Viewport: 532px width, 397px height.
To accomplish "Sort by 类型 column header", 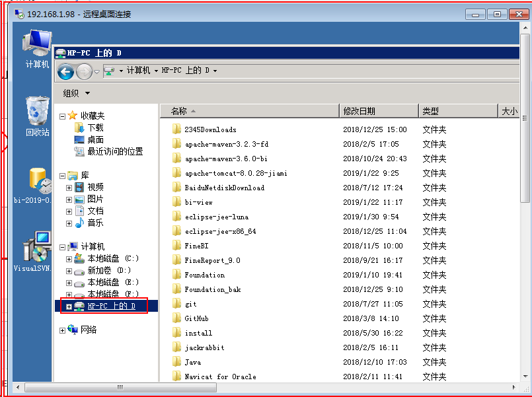I will 459,111.
